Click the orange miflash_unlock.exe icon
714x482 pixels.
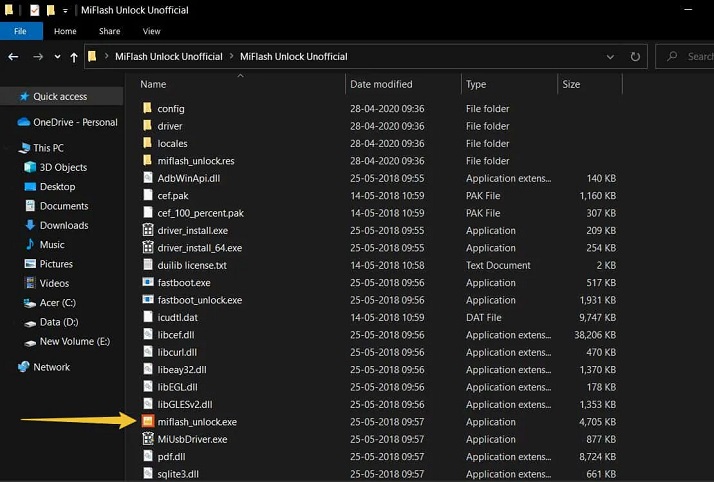[148, 421]
